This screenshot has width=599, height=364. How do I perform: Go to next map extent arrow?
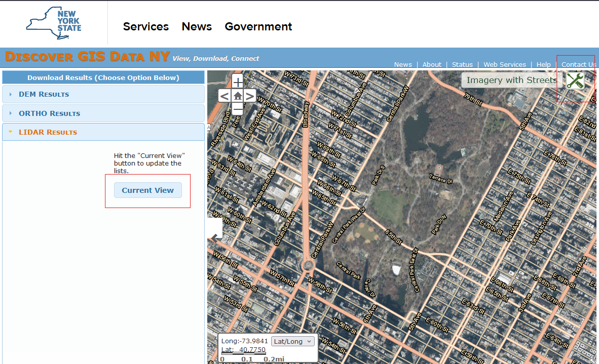tap(250, 96)
